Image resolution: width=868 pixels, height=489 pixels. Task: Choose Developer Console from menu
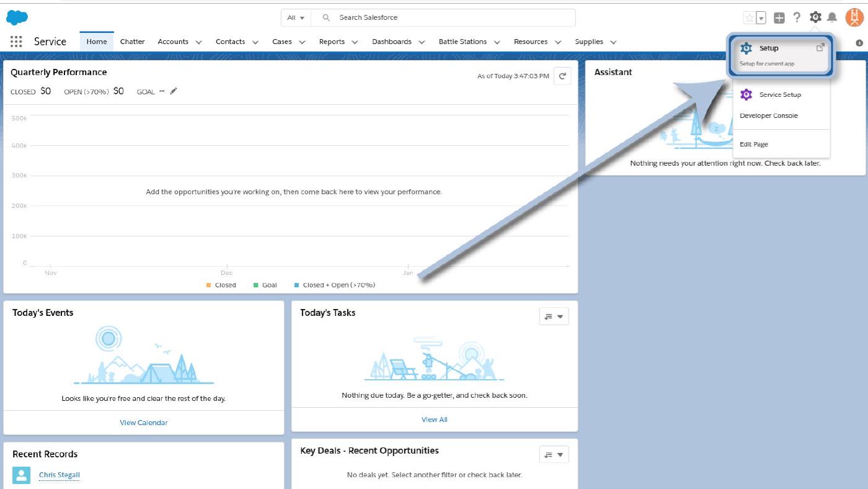click(768, 115)
